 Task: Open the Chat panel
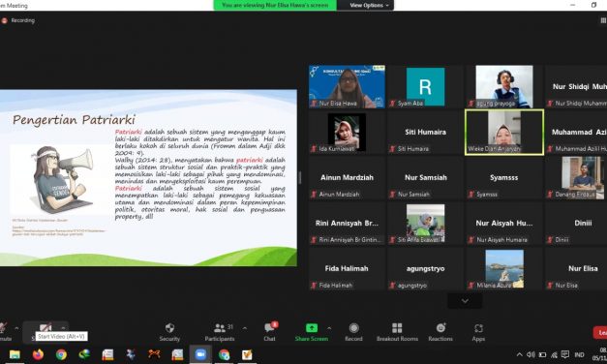point(270,332)
